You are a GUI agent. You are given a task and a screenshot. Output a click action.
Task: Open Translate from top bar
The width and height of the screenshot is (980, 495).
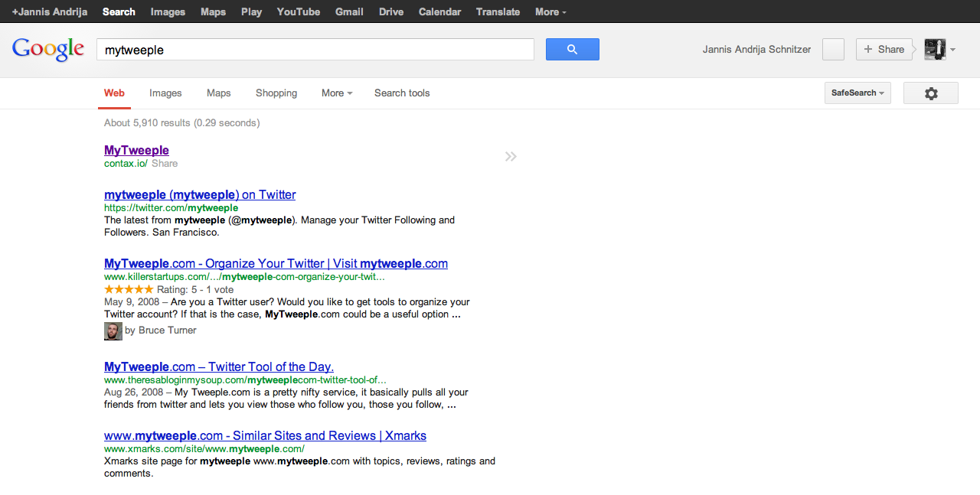498,11
